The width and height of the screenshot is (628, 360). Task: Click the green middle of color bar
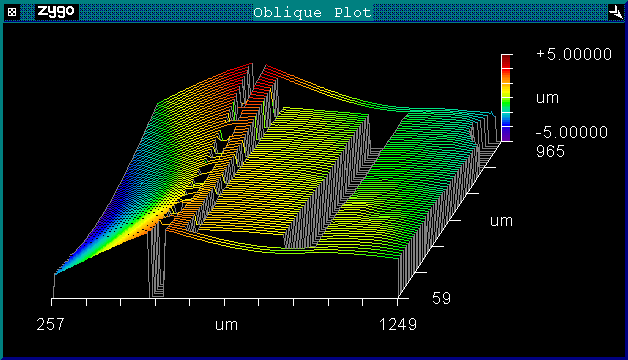click(507, 105)
